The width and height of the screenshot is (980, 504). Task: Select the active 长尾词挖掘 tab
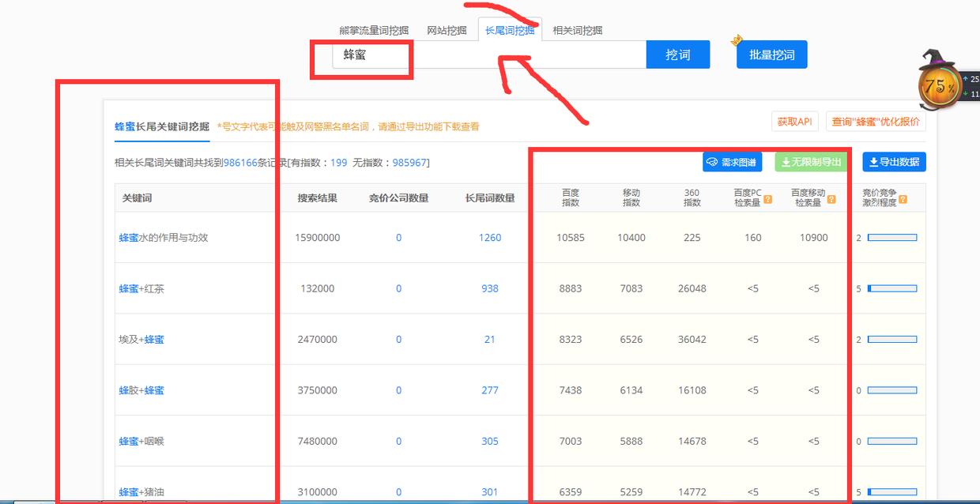[511, 29]
